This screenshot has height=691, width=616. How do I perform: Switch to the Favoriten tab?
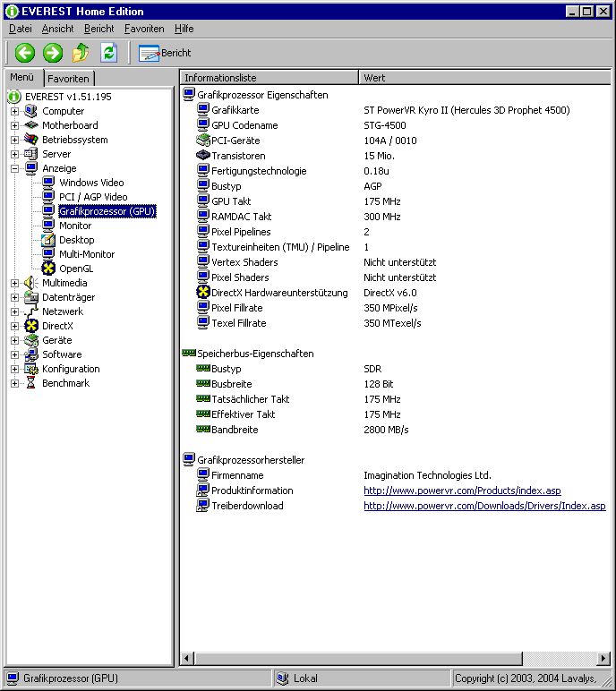68,79
